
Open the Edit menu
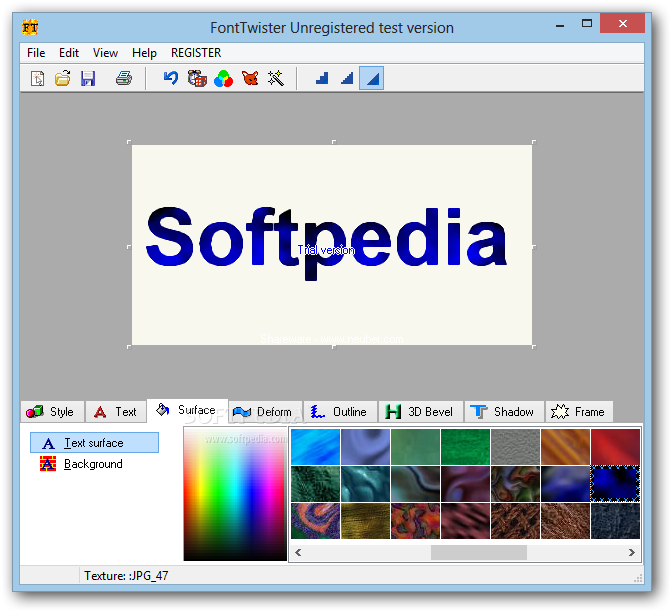(x=69, y=53)
